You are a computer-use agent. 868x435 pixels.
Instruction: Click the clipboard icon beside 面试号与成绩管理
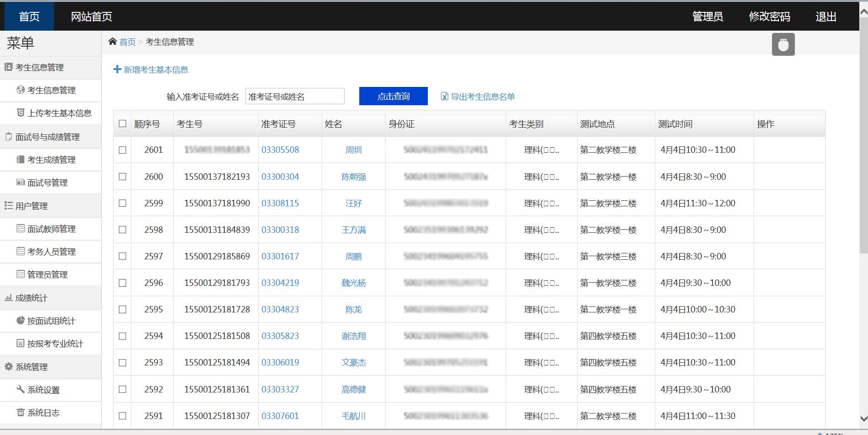click(x=8, y=136)
